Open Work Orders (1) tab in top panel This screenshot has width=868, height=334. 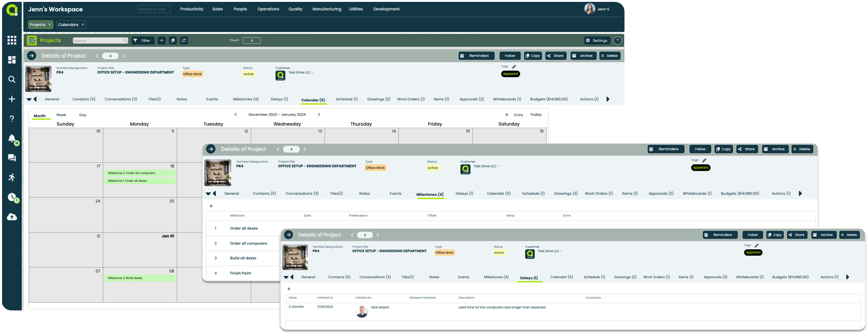411,99
